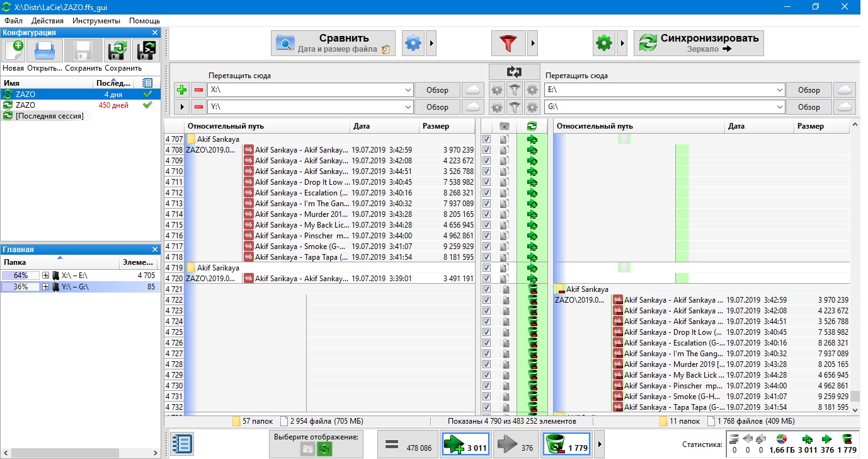Sort left list by Дата column
The height and width of the screenshot is (459, 868).
tap(384, 126)
